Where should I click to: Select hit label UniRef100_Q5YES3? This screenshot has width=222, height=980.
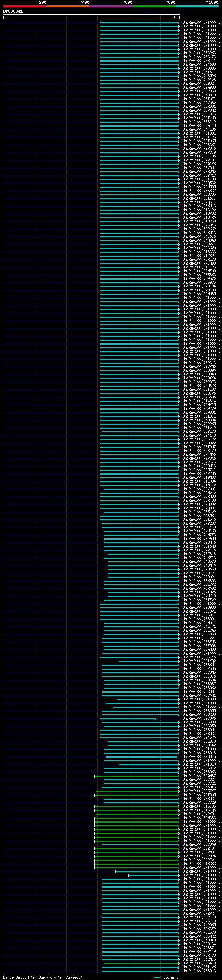199,431
